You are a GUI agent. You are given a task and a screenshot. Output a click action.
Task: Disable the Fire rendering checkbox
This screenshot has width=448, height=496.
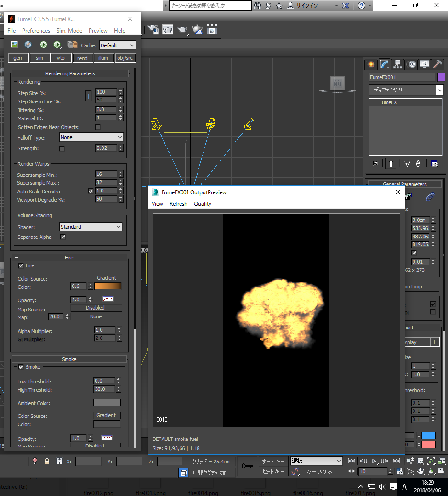point(21,265)
